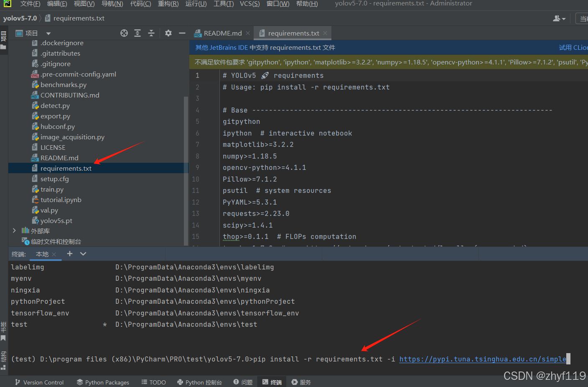Screen dimensions: 588x387
Task: Close the 本地 terminal tab
Action: click(x=54, y=254)
